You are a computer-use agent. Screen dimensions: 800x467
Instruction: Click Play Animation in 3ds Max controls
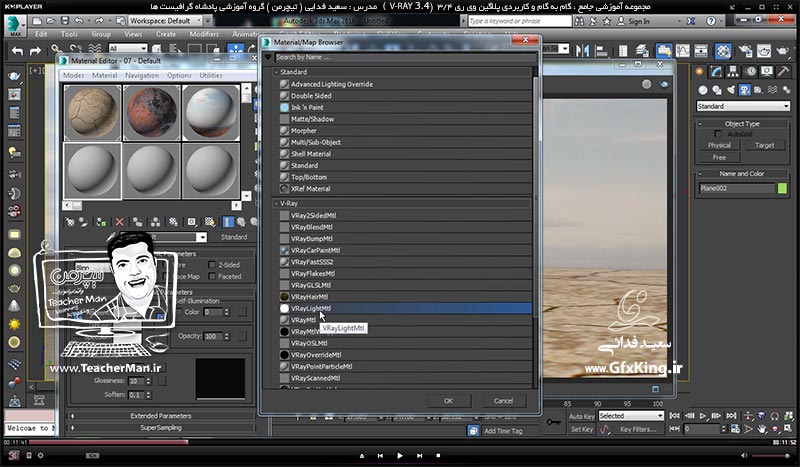(703, 416)
